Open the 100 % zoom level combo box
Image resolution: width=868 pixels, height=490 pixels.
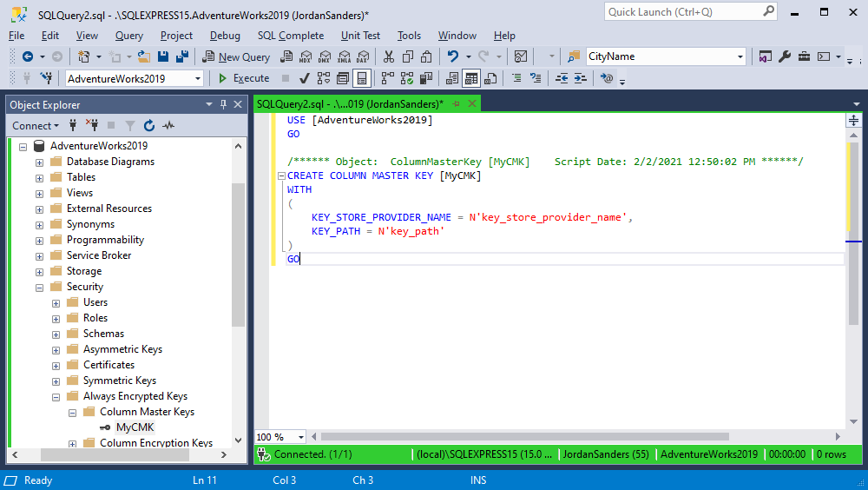point(301,437)
